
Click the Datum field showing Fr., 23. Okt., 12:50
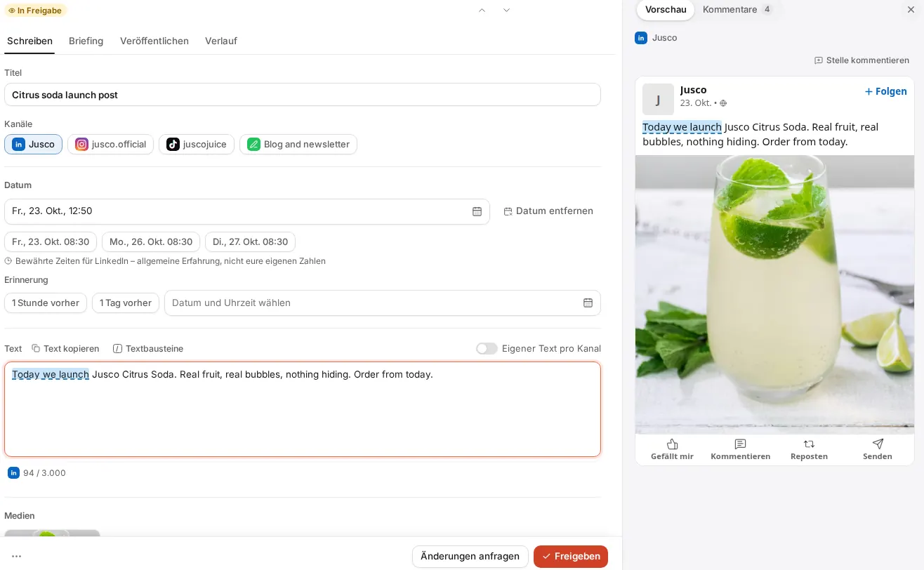click(247, 211)
